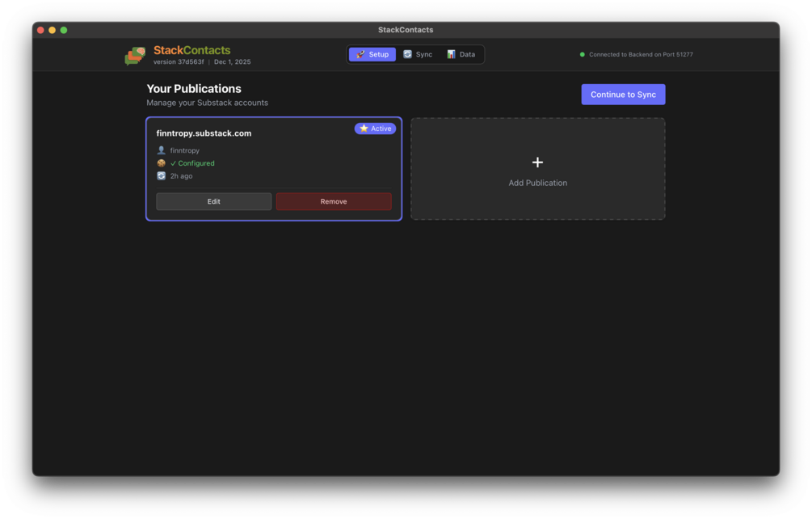
Task: Click the StackContacts app name header
Action: (191, 50)
